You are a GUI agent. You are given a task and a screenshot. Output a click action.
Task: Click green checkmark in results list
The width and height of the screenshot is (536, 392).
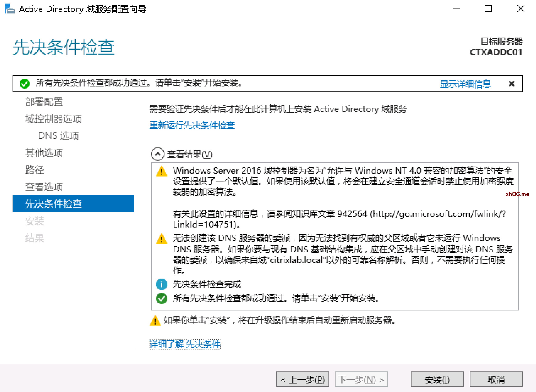coord(162,298)
